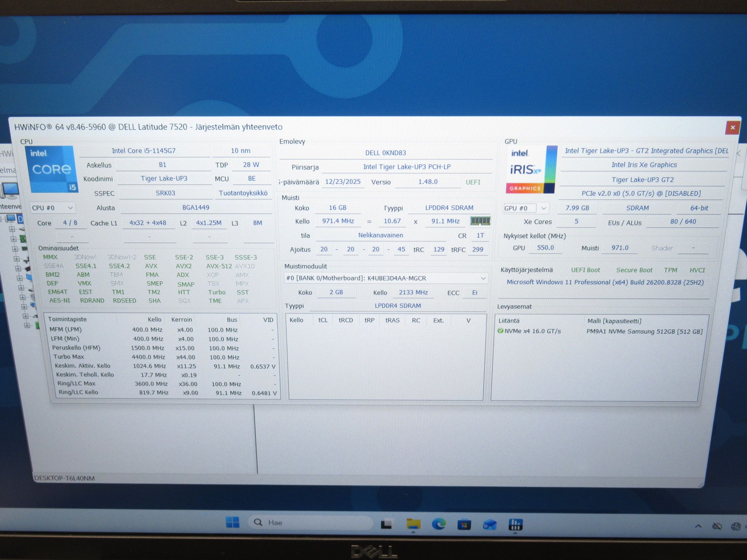Viewport: 747px width, 560px height.
Task: Click the green NVMe drive status icon
Action: (x=500, y=331)
